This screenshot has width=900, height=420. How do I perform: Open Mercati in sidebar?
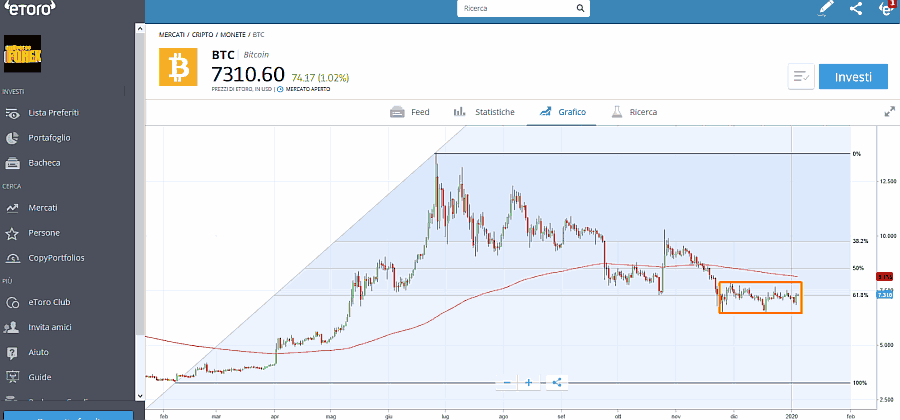pos(43,208)
